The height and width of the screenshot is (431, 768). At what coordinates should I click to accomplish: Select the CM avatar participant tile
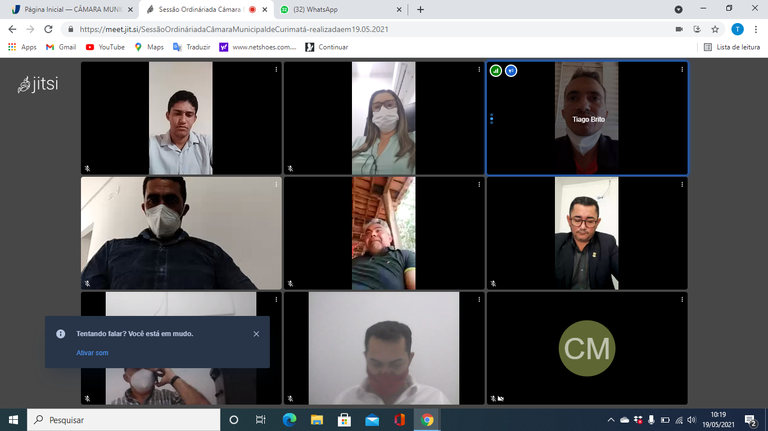[587, 348]
